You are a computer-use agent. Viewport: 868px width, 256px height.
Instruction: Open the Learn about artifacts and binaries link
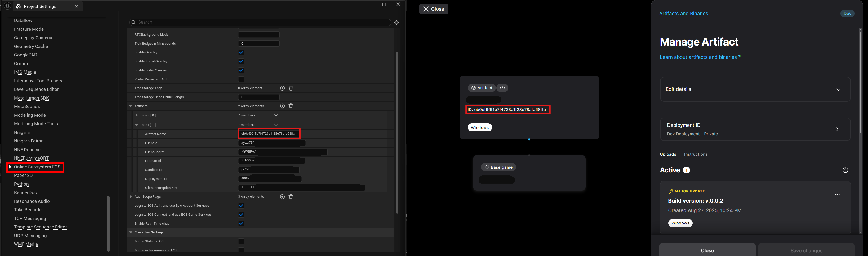(700, 57)
